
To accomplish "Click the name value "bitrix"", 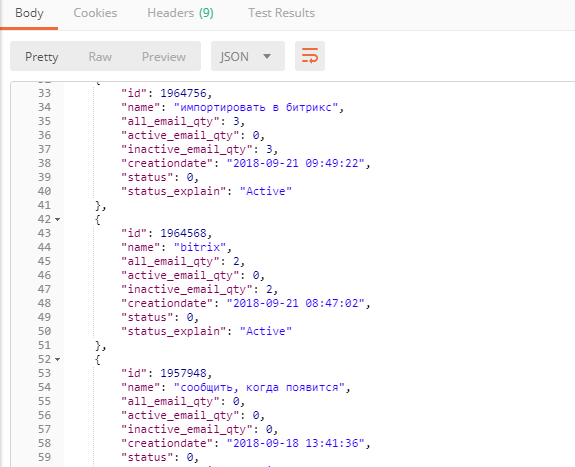I will [x=200, y=247].
